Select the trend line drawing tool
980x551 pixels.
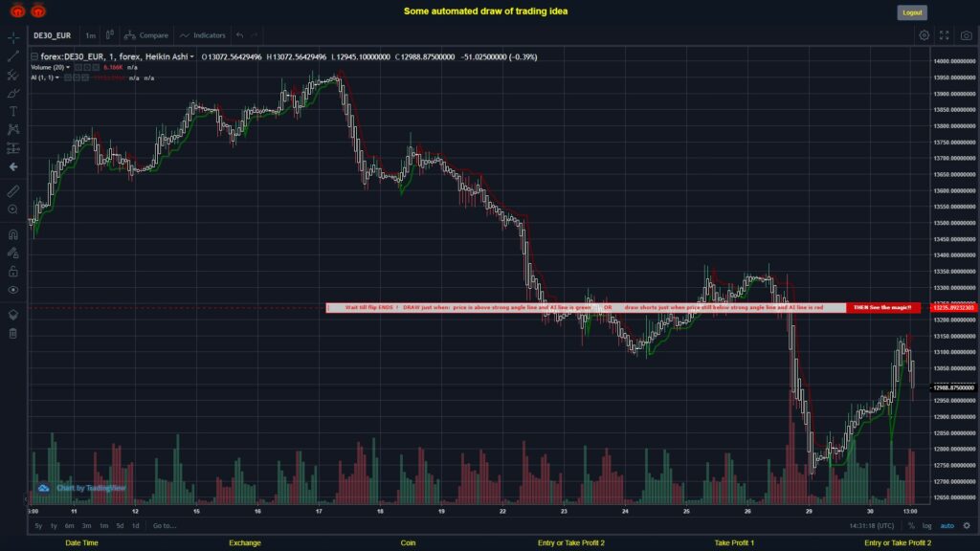coord(13,56)
